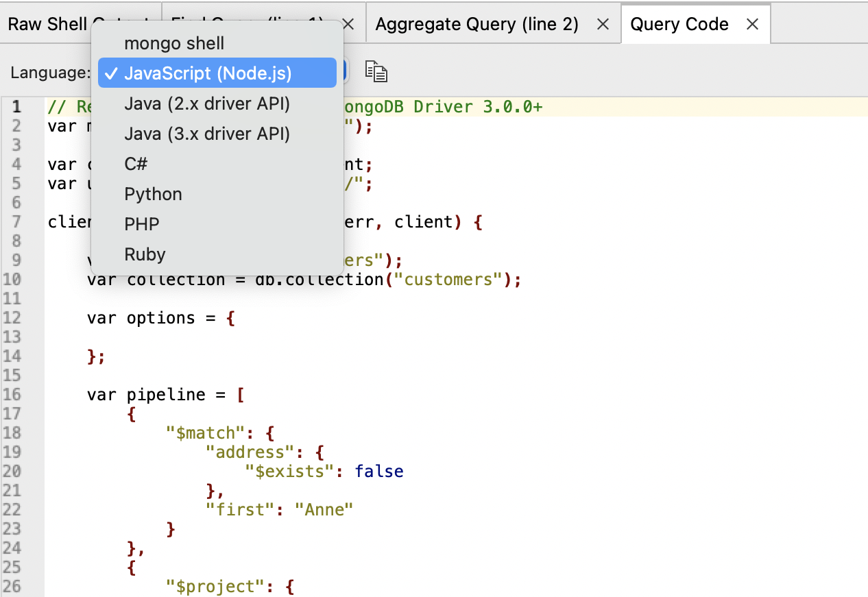868x597 pixels.
Task: Select Python as the target language
Action: tap(152, 194)
